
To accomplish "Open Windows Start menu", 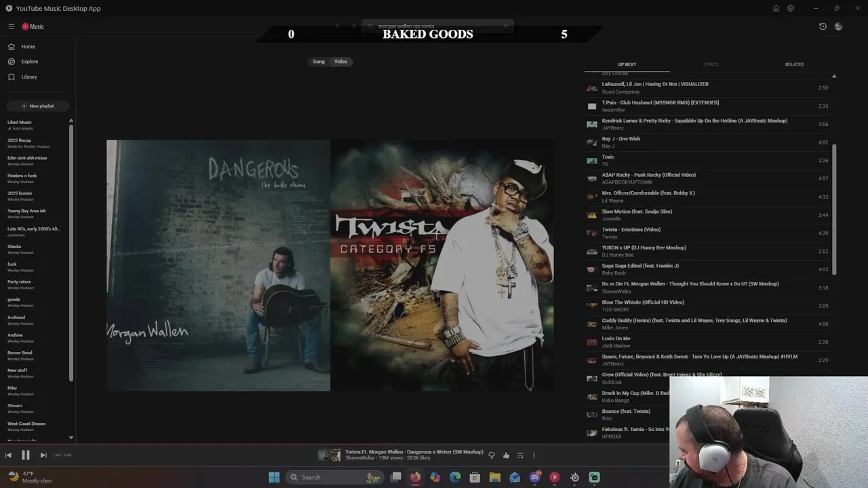I will pos(274,477).
